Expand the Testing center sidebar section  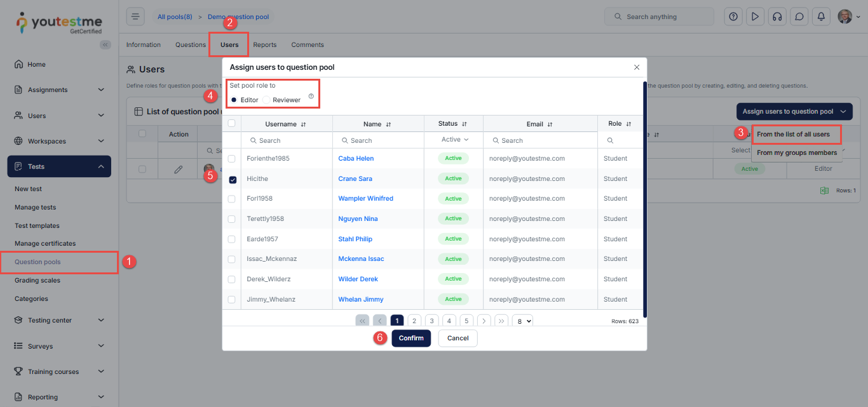pyautogui.click(x=59, y=321)
